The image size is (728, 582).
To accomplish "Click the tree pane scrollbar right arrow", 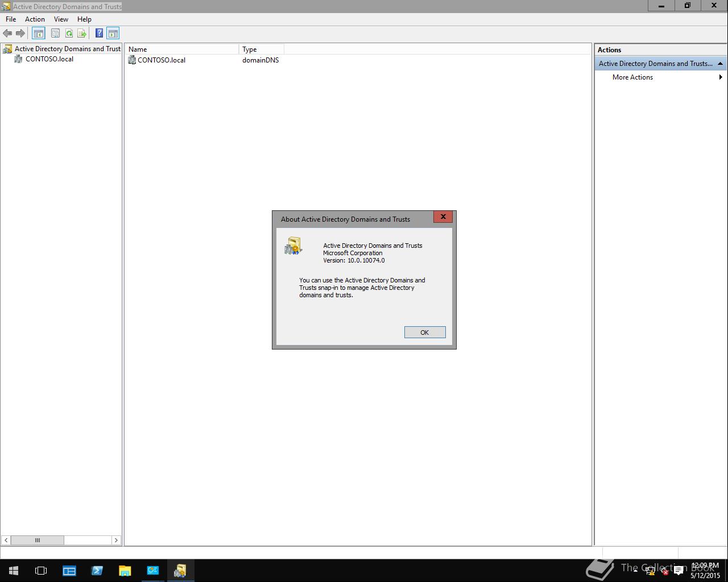I will 116,540.
